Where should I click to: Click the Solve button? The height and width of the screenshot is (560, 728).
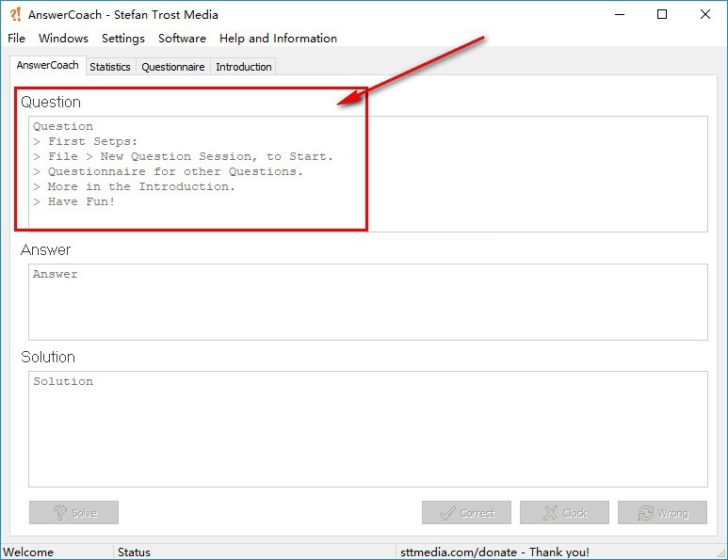click(73, 513)
